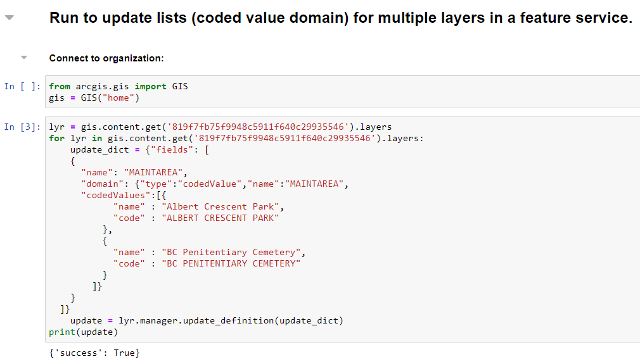
Task: Click the print(update) line
Action: tap(83, 332)
